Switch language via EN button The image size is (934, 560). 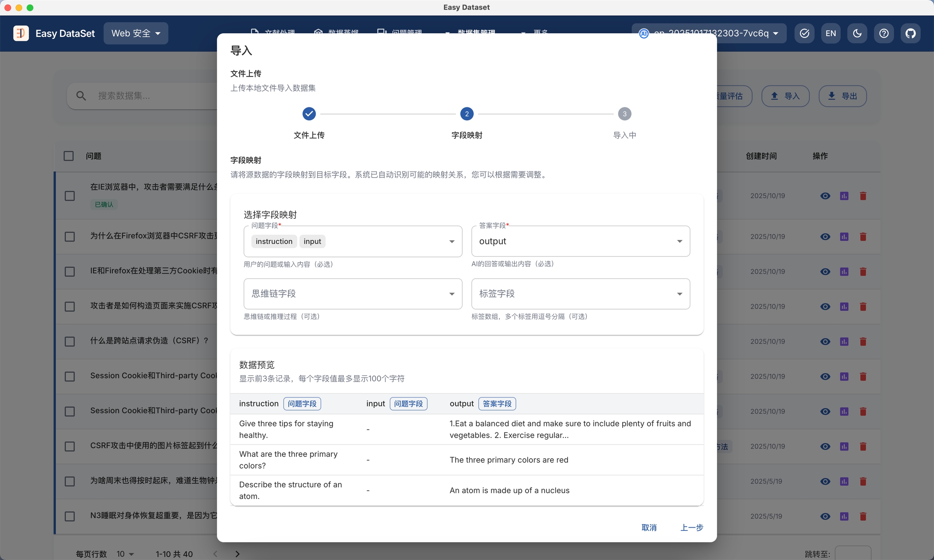(831, 33)
